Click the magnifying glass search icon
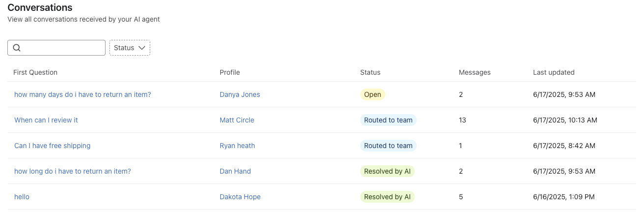Screen dimensions: 644x212 point(17,48)
